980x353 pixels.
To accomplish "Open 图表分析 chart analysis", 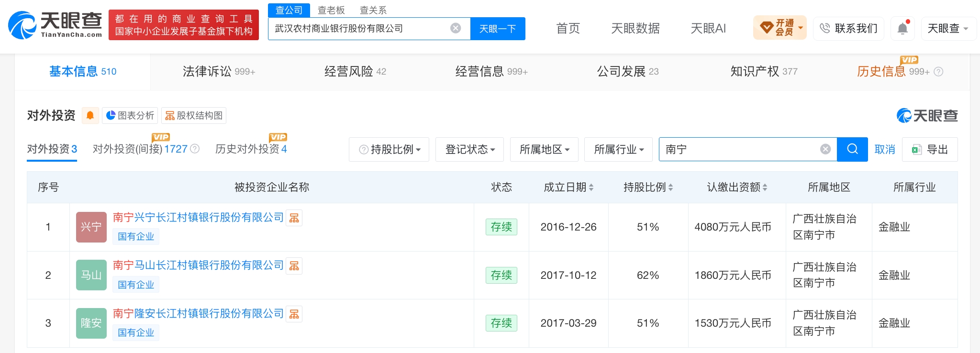I will click(x=130, y=115).
